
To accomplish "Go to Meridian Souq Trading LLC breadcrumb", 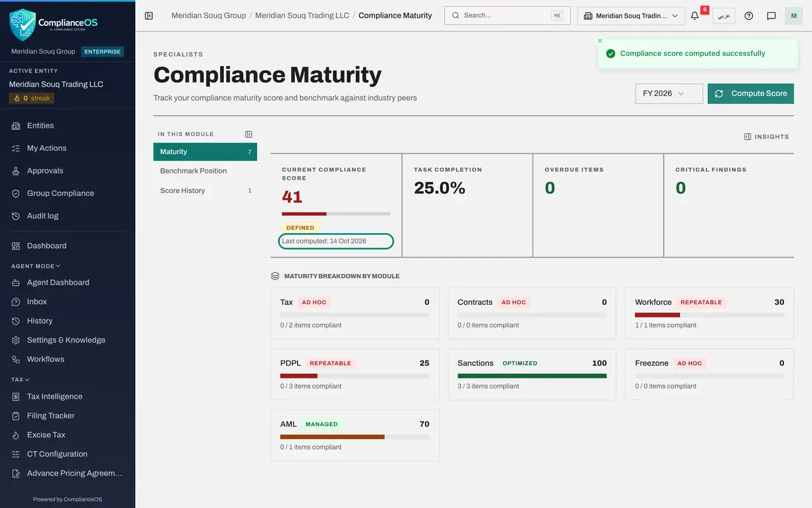I will coord(302,15).
